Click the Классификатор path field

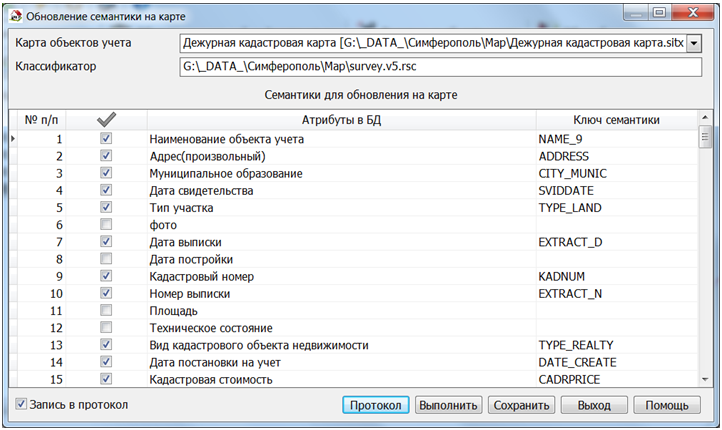click(440, 67)
